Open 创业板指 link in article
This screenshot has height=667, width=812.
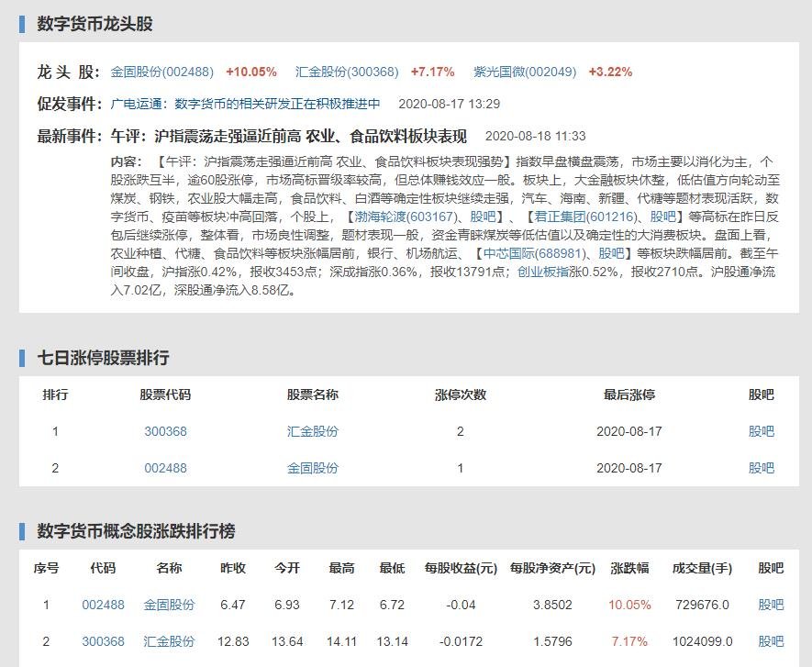pos(543,272)
